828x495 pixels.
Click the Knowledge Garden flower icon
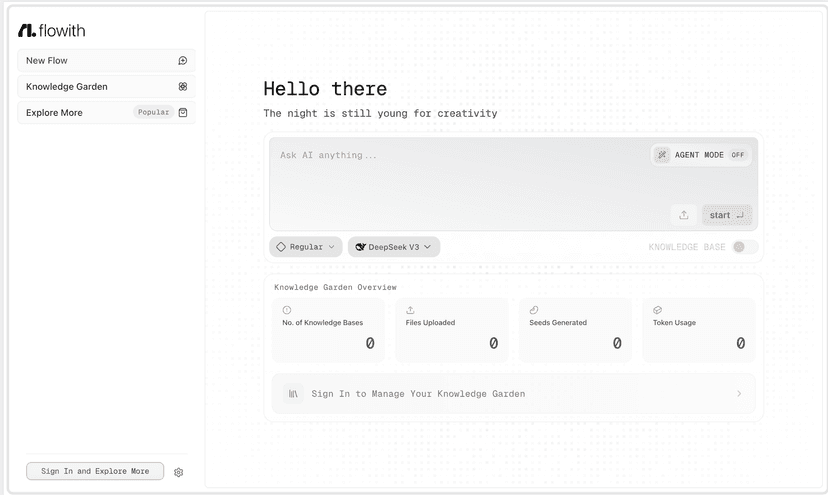pyautogui.click(x=183, y=87)
